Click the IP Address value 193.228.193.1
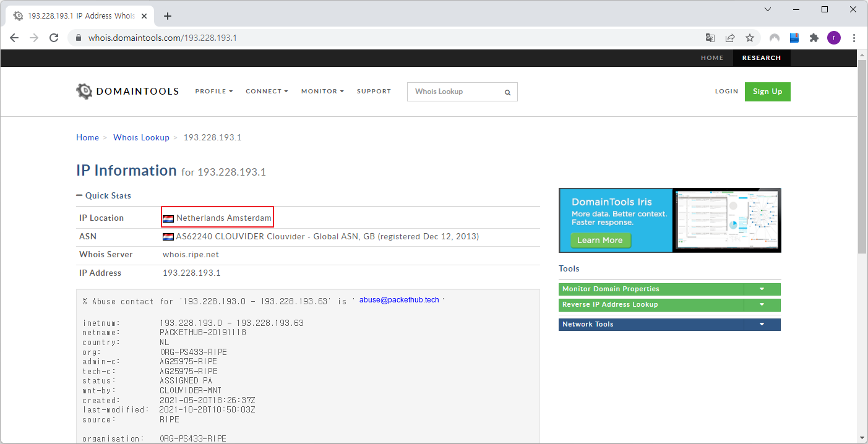This screenshot has width=868, height=444. [x=192, y=273]
